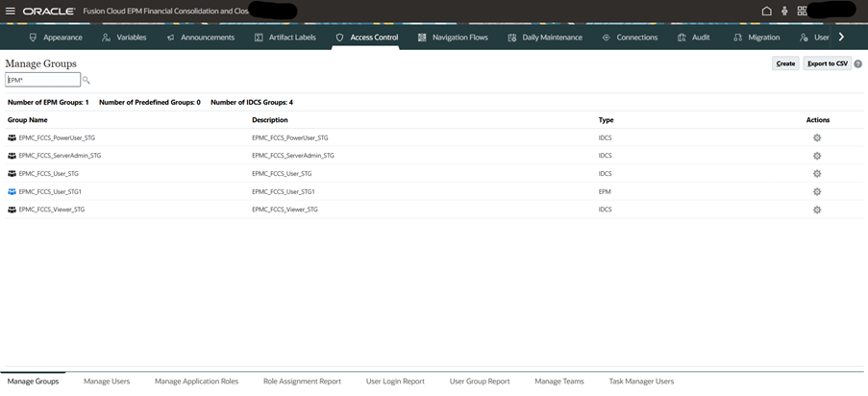Viewport: 868px width, 396px height.
Task: Open the Audit card
Action: 694,37
